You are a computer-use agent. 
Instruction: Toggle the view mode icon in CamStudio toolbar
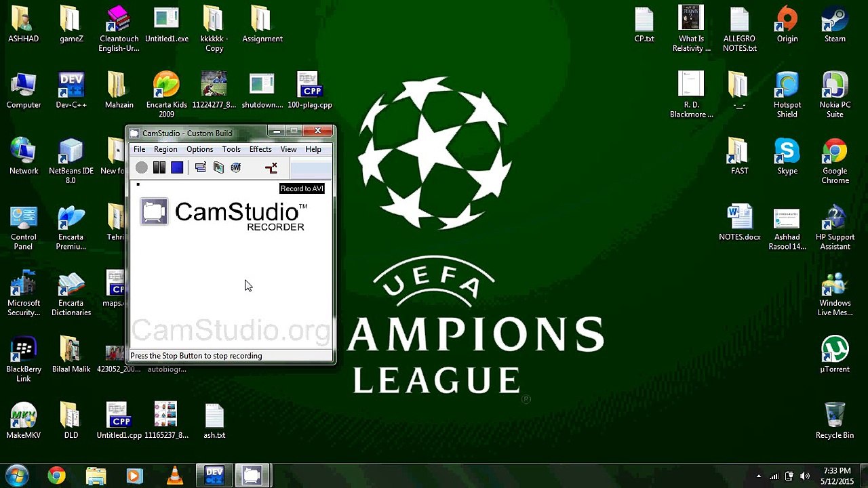(x=200, y=167)
